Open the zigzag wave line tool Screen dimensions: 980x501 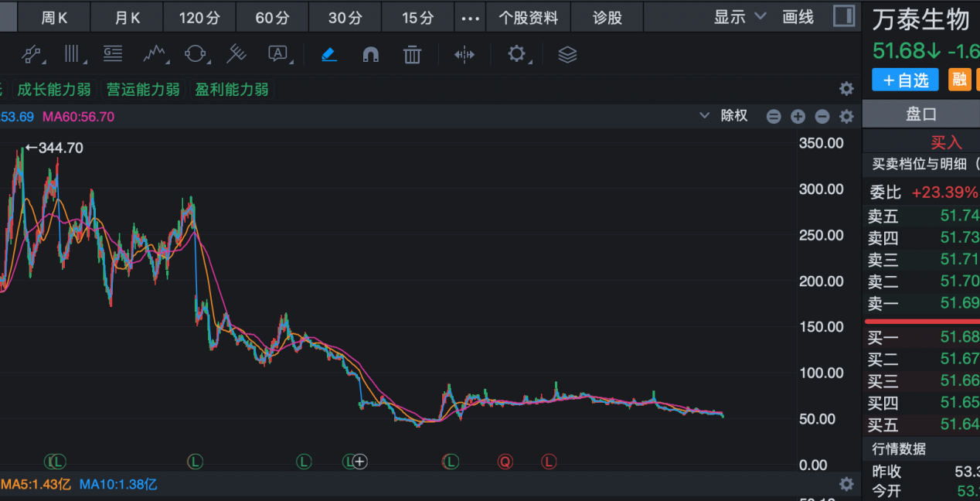coord(155,54)
